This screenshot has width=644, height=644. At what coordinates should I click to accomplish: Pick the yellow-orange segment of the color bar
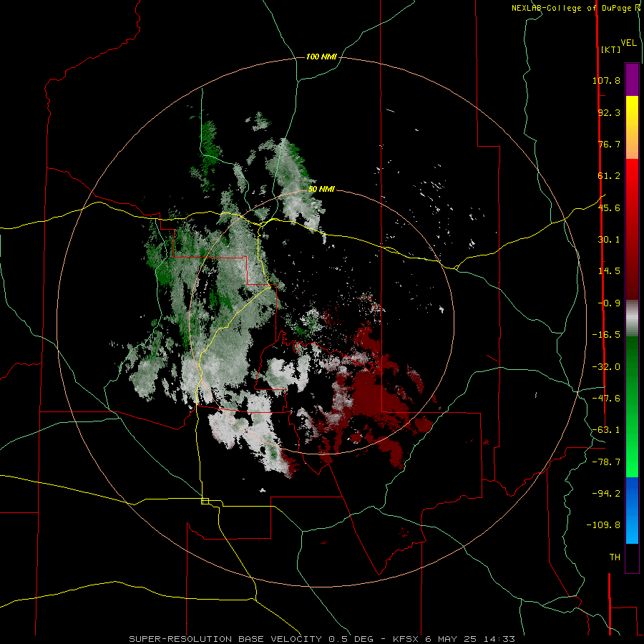tap(632, 127)
